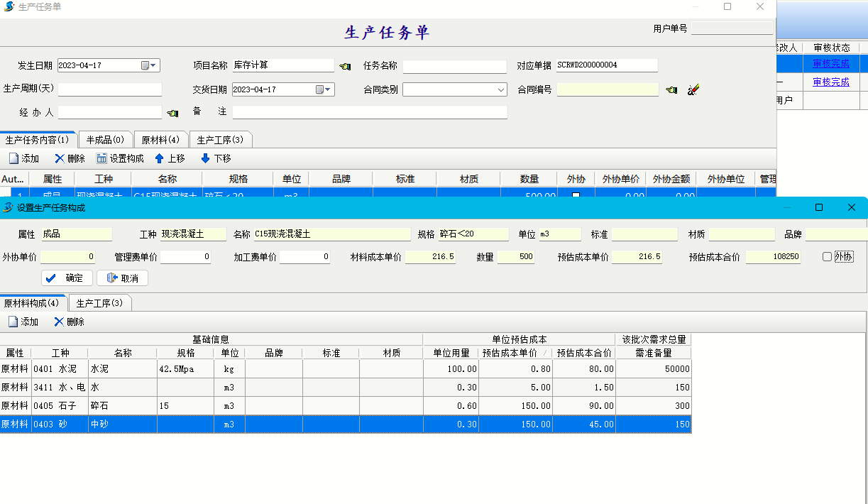The height and width of the screenshot is (504, 868).
Task: Click the 外协金额 column header
Action: pyautogui.click(x=671, y=179)
